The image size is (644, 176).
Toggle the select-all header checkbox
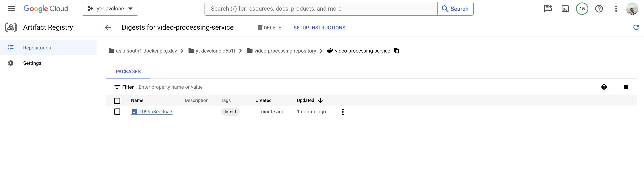pos(117,101)
